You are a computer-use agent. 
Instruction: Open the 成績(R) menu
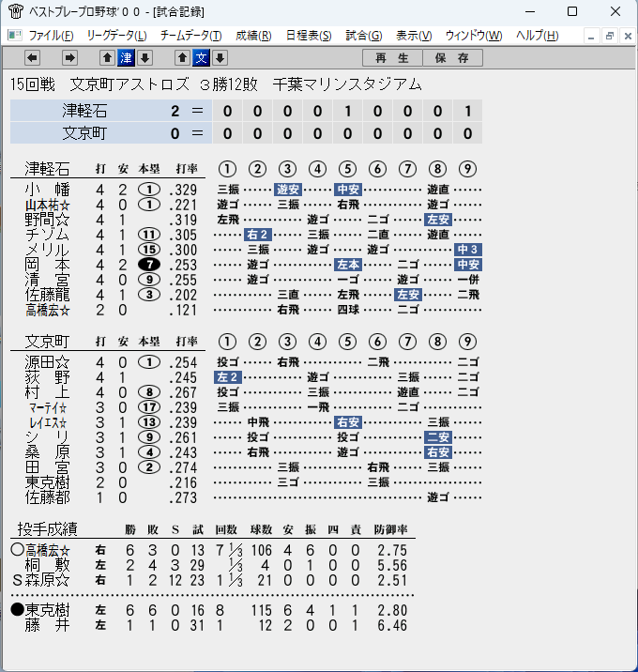click(253, 35)
